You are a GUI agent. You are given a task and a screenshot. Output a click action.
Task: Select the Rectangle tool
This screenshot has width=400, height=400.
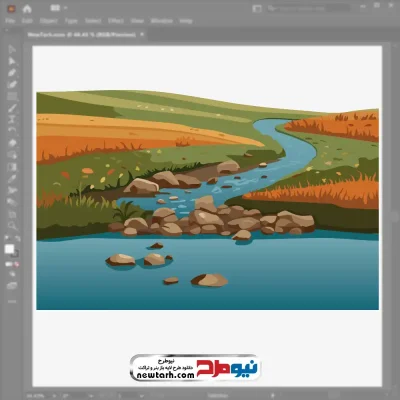coord(12,97)
